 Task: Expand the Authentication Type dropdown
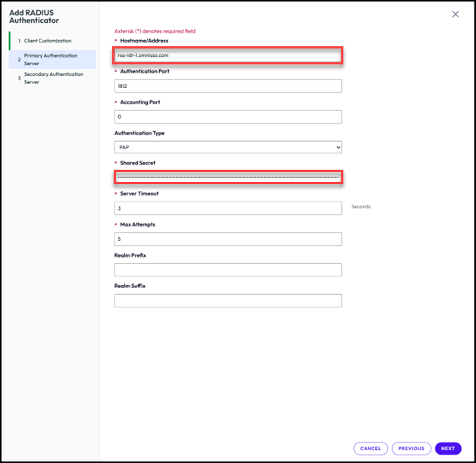(227, 148)
